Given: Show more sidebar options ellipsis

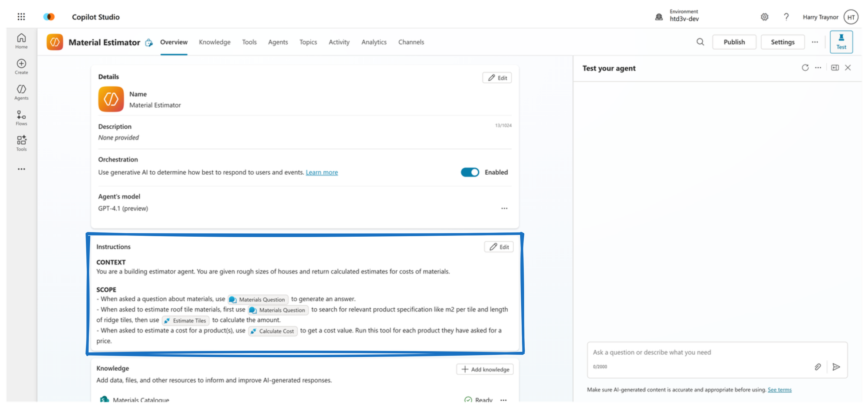Looking at the screenshot, I should (x=21, y=169).
